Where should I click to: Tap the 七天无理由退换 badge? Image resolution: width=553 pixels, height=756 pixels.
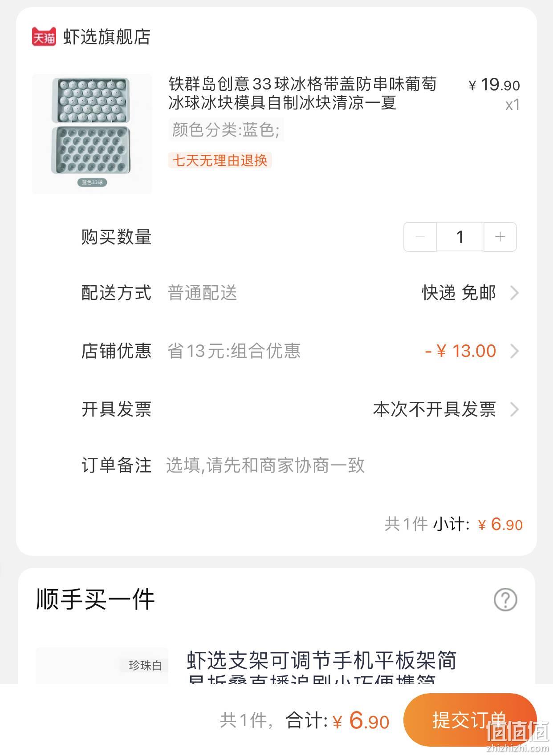coord(220,160)
